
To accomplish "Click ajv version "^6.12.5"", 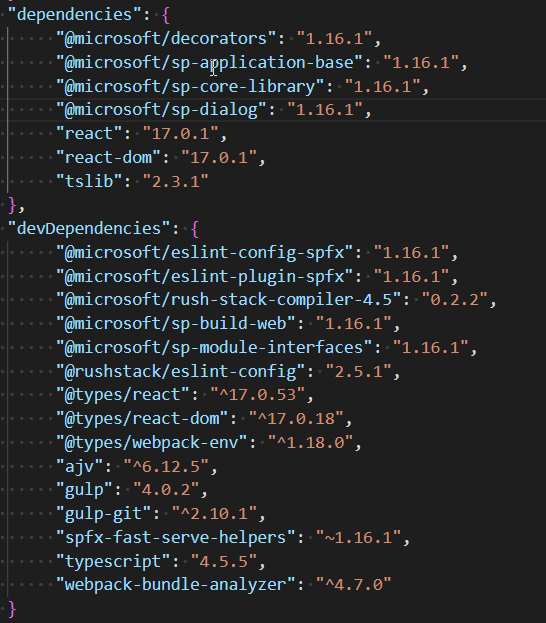I will click(166, 466).
